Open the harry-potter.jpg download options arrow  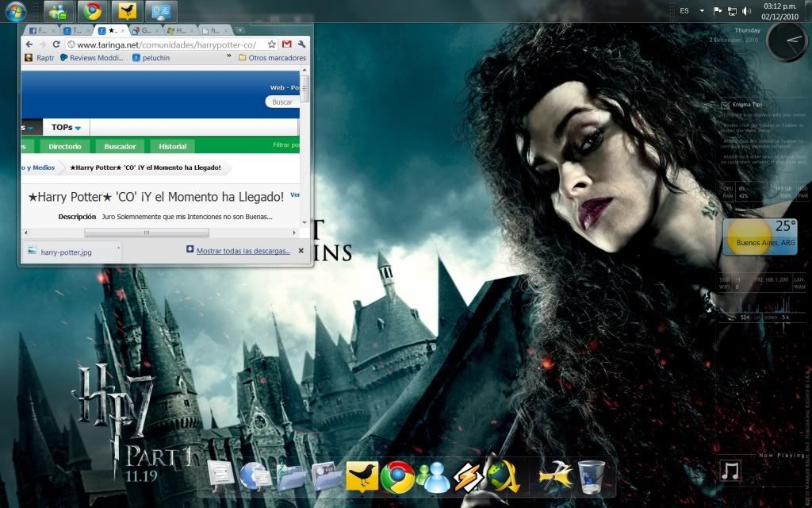click(x=118, y=248)
